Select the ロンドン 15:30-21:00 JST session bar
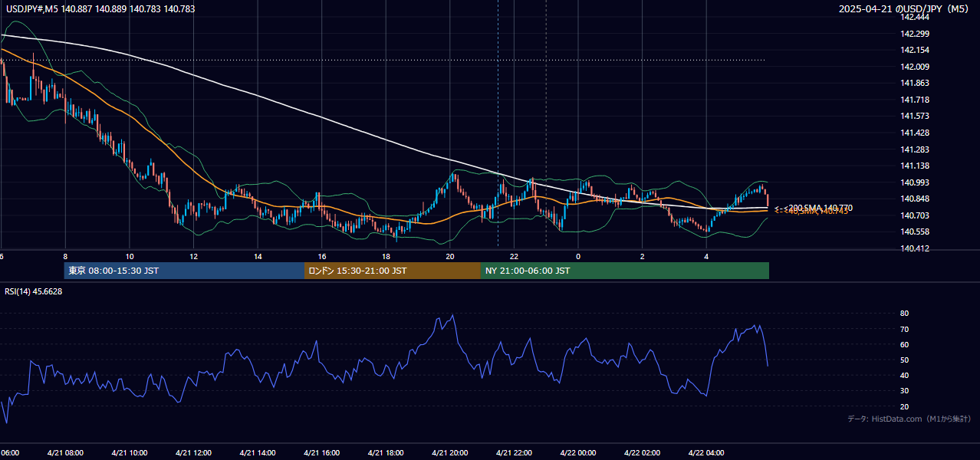Viewport: 980px width, 460px height. click(x=393, y=271)
